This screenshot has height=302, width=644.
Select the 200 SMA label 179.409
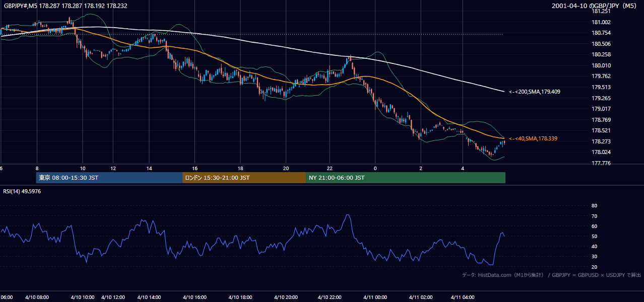534,92
